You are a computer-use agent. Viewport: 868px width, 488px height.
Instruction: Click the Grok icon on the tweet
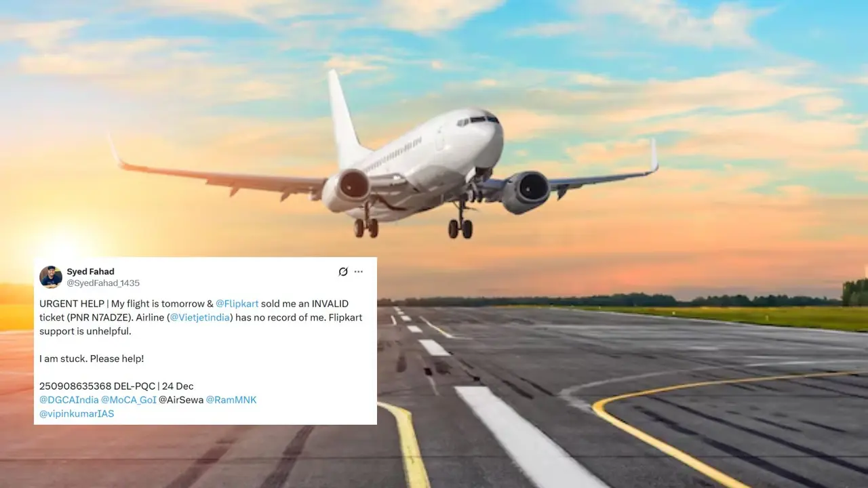[x=343, y=272]
